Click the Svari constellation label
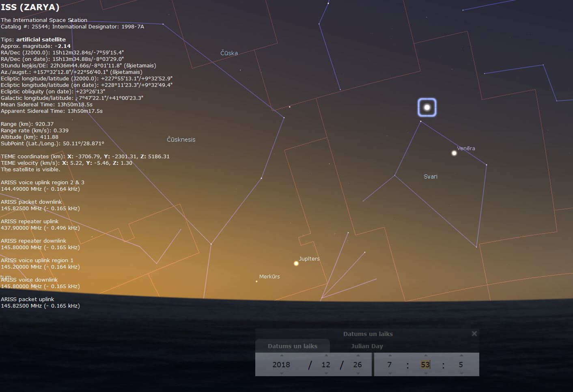This screenshot has width=573, height=392. tap(431, 177)
